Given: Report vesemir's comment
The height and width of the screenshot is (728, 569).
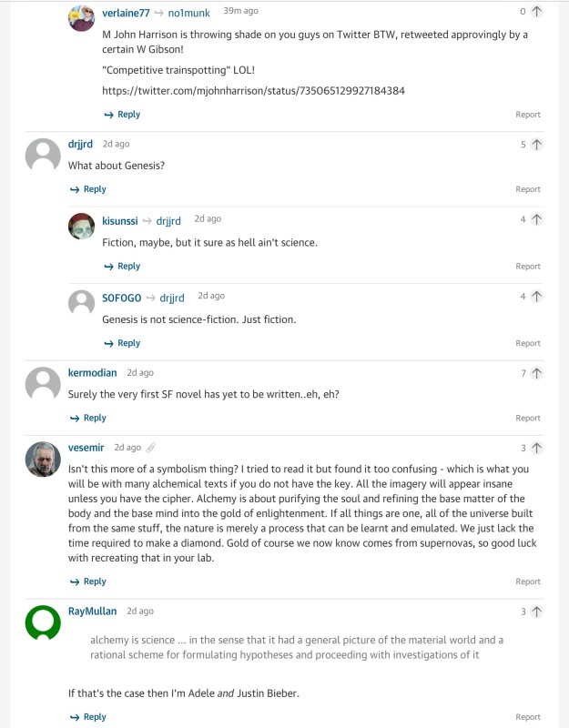Looking at the screenshot, I should [x=528, y=581].
